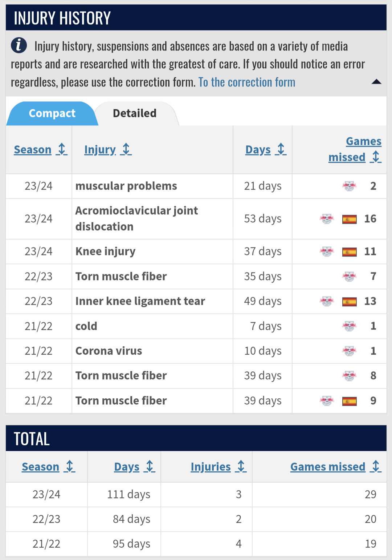Click Spain flag in Inner knee ligament tear row
The height and width of the screenshot is (560, 392).
tap(349, 302)
